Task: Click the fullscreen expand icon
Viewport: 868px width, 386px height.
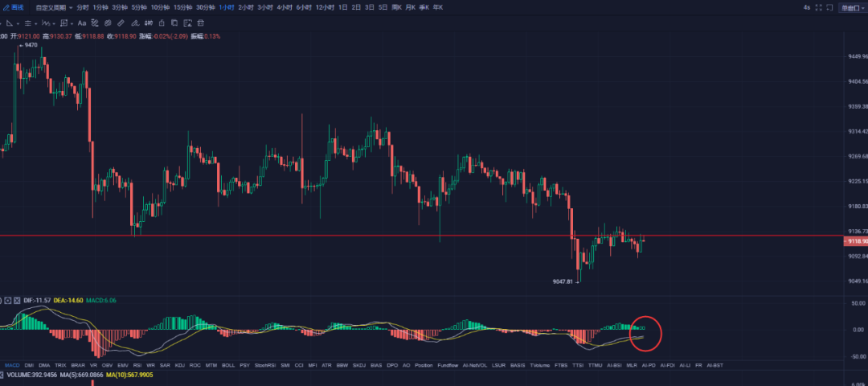Action: [819, 7]
